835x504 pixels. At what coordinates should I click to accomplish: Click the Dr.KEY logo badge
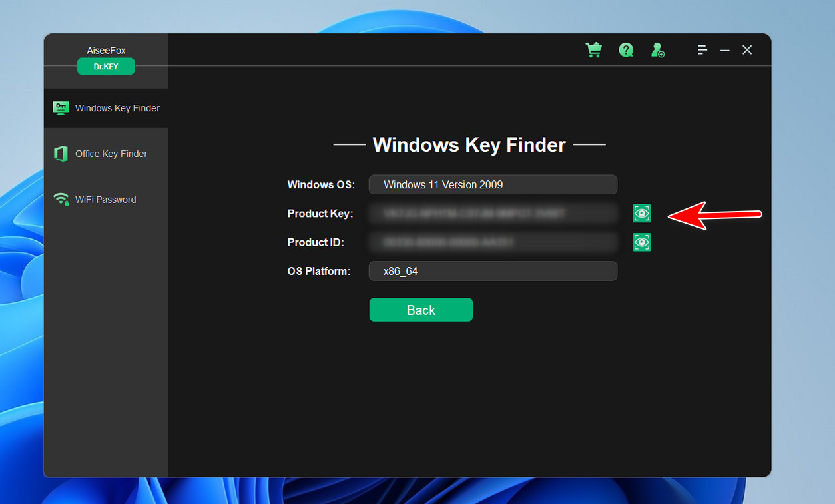point(106,66)
